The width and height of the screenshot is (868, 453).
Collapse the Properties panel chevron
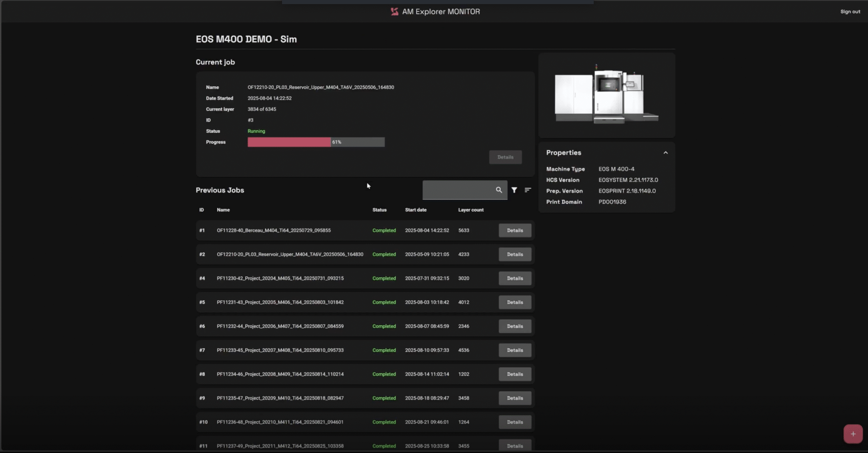[x=665, y=153]
